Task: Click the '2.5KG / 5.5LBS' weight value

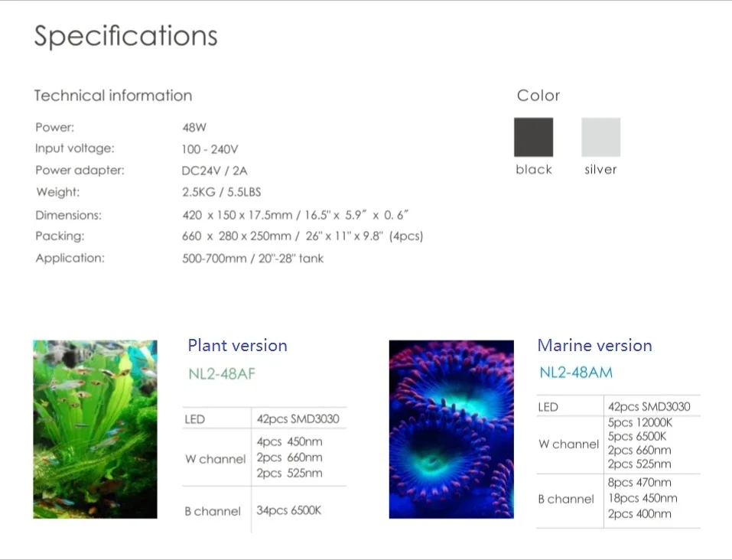Action: (222, 192)
